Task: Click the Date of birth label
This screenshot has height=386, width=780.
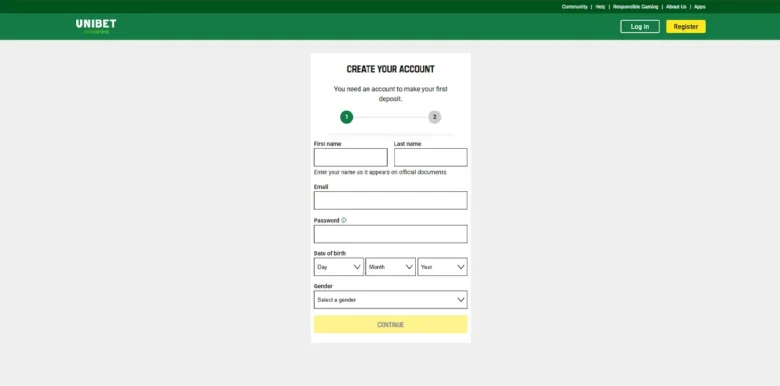Action: 329,253
